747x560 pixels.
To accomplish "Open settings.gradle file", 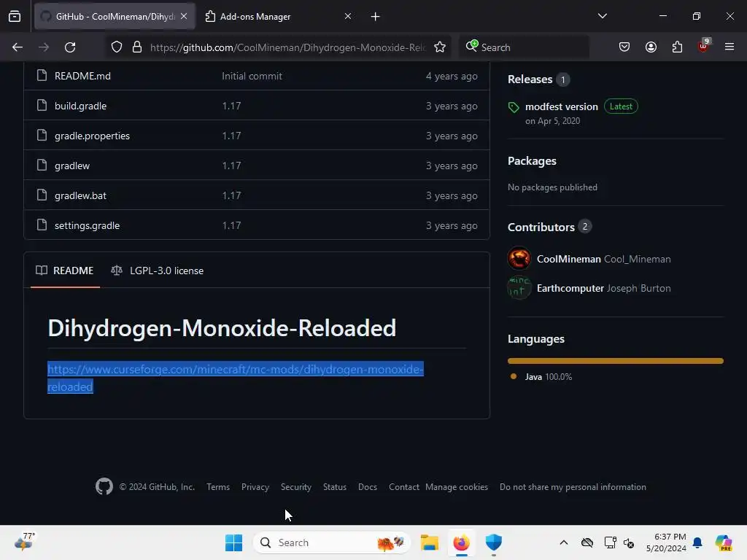I will [x=88, y=226].
